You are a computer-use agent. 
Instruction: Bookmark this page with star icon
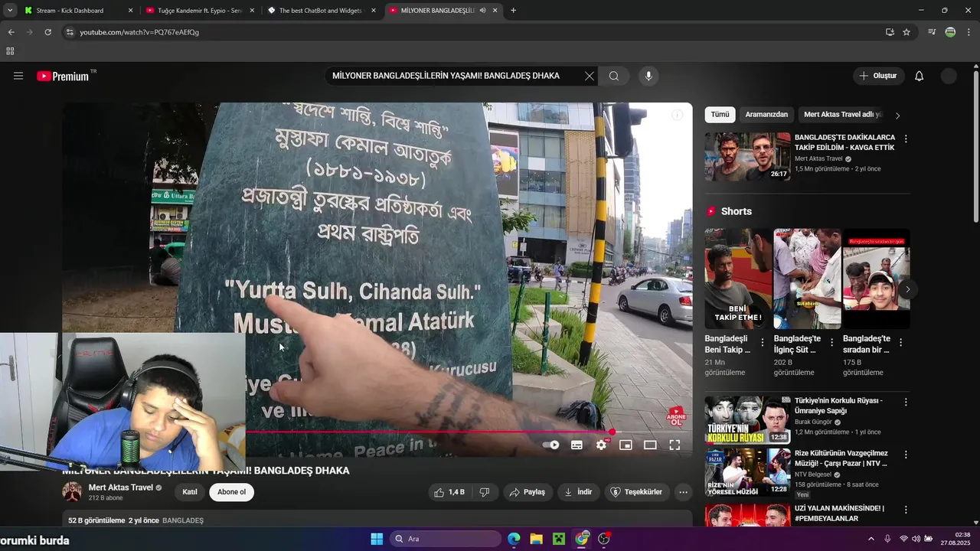pyautogui.click(x=906, y=32)
